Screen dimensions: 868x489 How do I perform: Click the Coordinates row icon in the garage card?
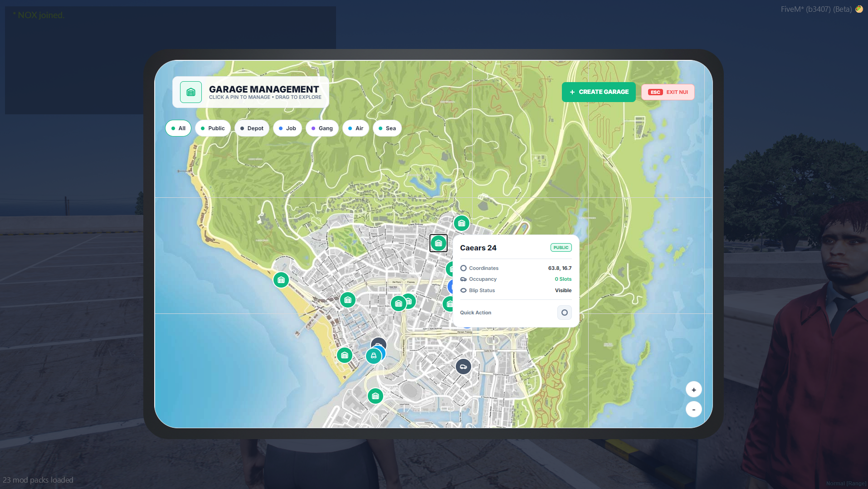(x=463, y=268)
